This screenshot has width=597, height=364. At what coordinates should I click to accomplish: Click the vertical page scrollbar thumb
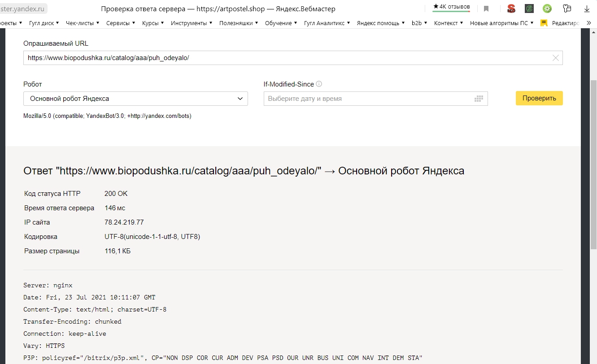(593, 165)
